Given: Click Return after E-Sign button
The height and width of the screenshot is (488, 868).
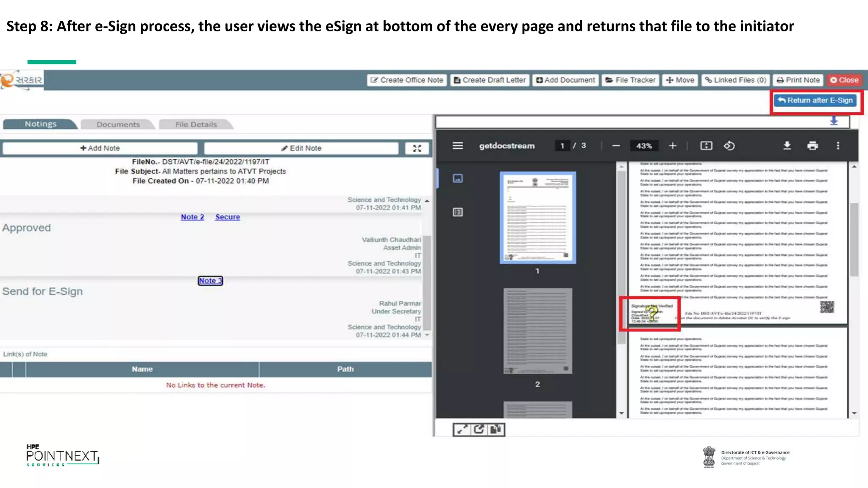Looking at the screenshot, I should click(x=815, y=100).
